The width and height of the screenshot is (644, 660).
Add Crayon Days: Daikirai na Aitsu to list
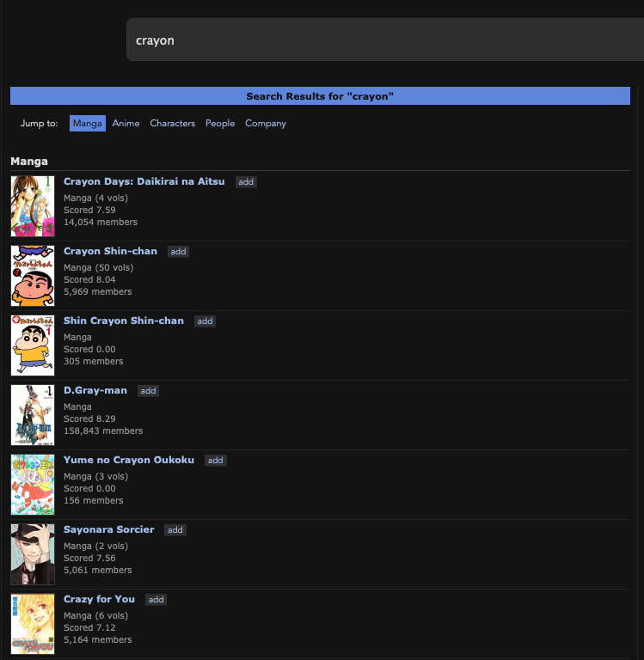coord(246,182)
